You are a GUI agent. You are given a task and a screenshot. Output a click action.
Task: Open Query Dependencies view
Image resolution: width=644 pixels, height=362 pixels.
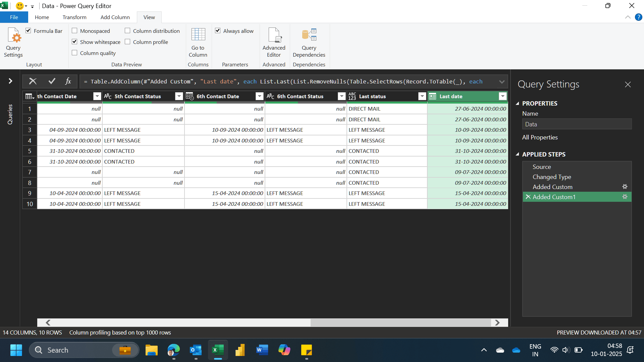coord(309,42)
